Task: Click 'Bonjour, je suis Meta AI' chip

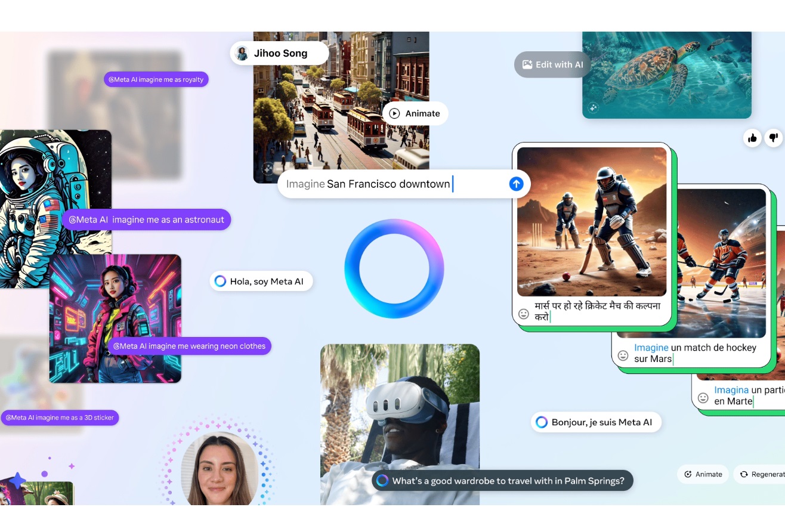Action: pos(596,422)
